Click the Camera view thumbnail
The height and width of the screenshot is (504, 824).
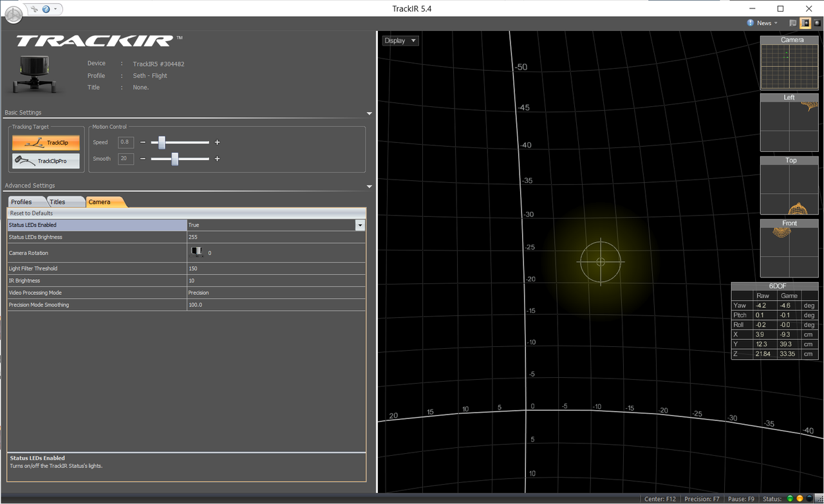tap(789, 63)
